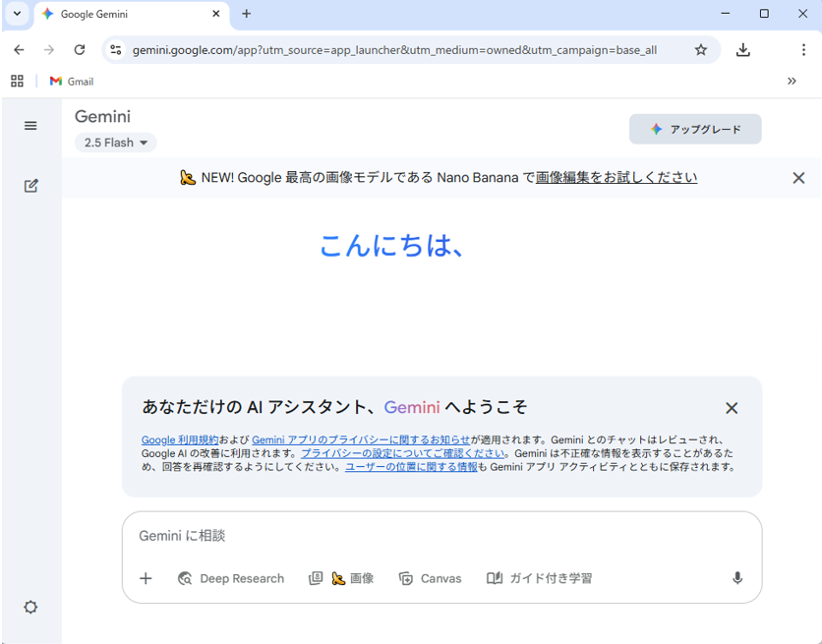
Task: Select the 画像 image generation tool
Action: pyautogui.click(x=341, y=578)
